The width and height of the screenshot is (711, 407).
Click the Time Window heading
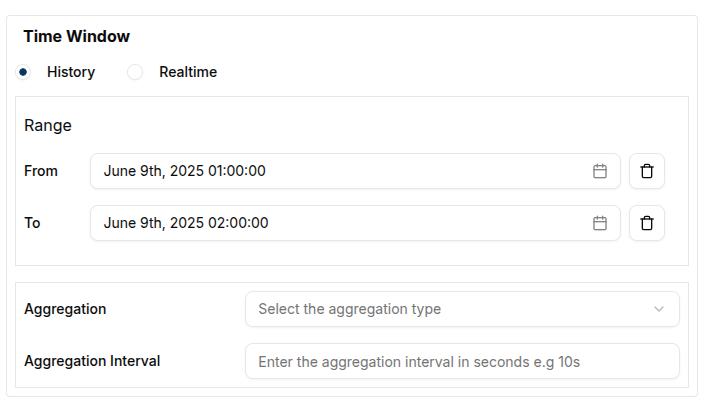pyautogui.click(x=77, y=37)
